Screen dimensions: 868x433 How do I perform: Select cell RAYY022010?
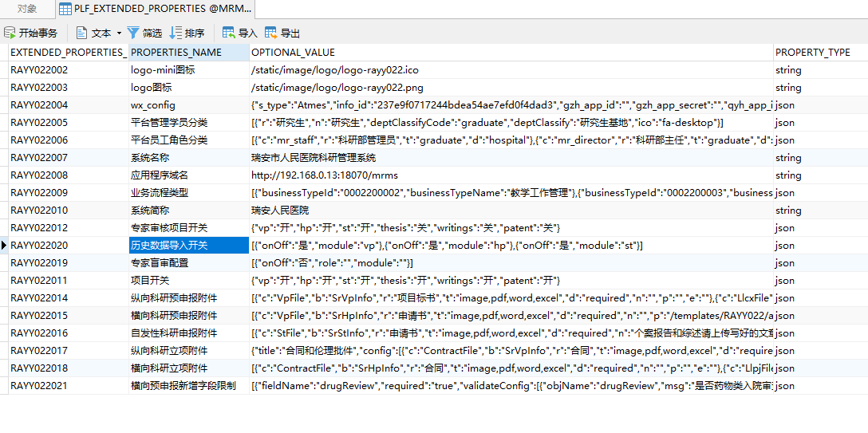click(69, 211)
